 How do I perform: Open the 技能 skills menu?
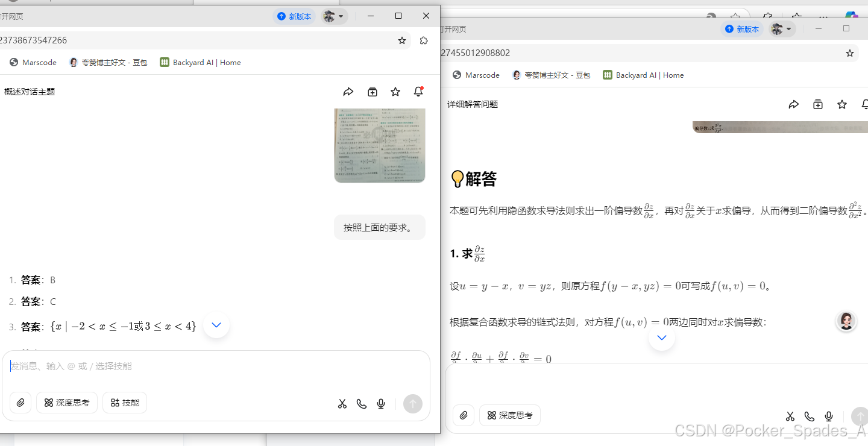125,403
